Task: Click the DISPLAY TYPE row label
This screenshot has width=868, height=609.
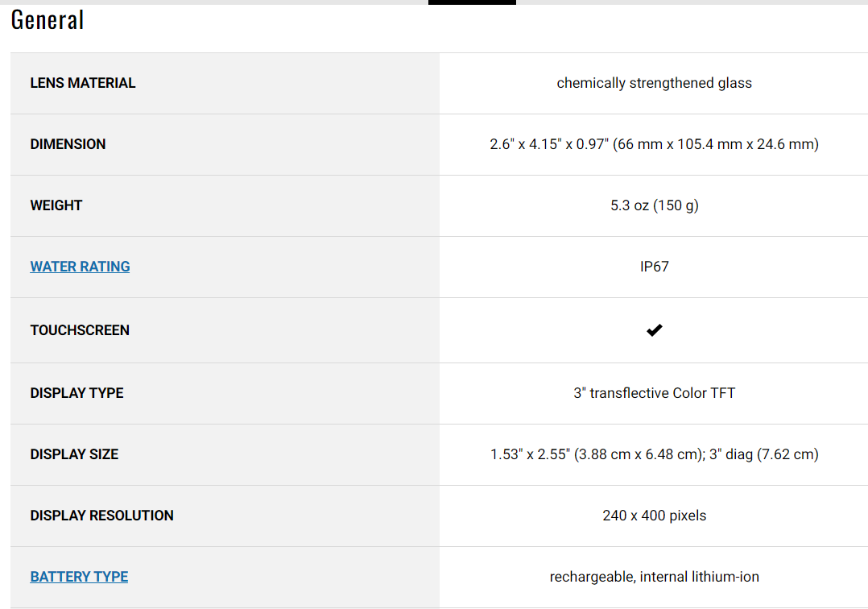Action: tap(77, 393)
